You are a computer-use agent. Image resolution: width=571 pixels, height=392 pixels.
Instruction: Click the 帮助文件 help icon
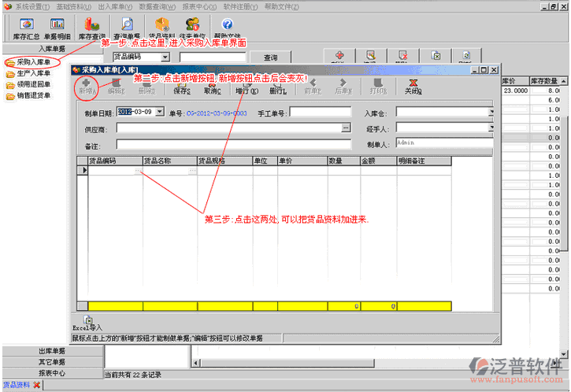pyautogui.click(x=227, y=29)
